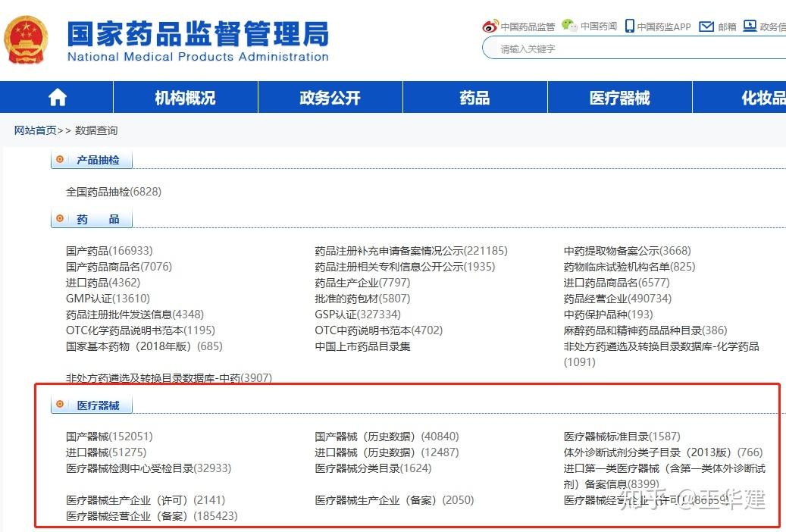Screen dimensions: 786x532
Task: Click the laptop icon next to 政务信
Action: pyautogui.click(x=750, y=25)
